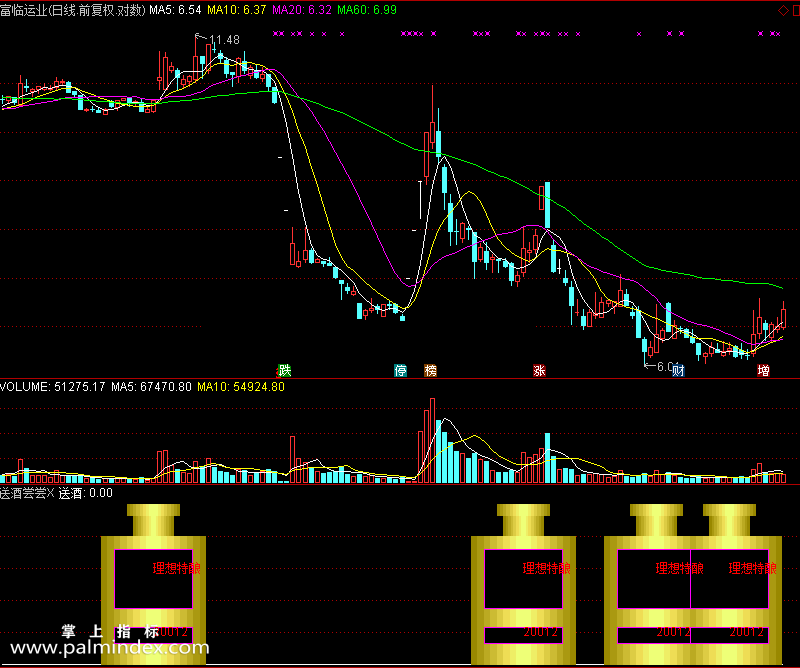Click the 送酒尝尝X indicator name
This screenshot has width=800, height=668.
[x=27, y=493]
